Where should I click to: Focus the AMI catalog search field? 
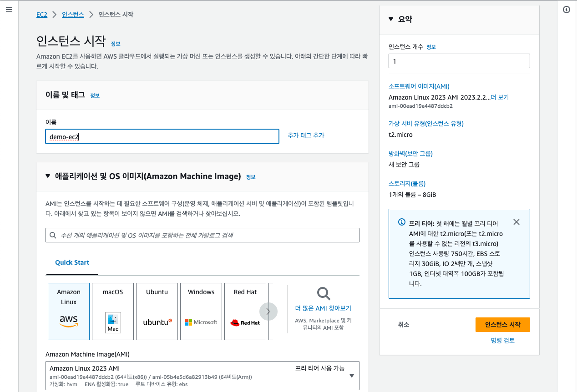pyautogui.click(x=202, y=235)
